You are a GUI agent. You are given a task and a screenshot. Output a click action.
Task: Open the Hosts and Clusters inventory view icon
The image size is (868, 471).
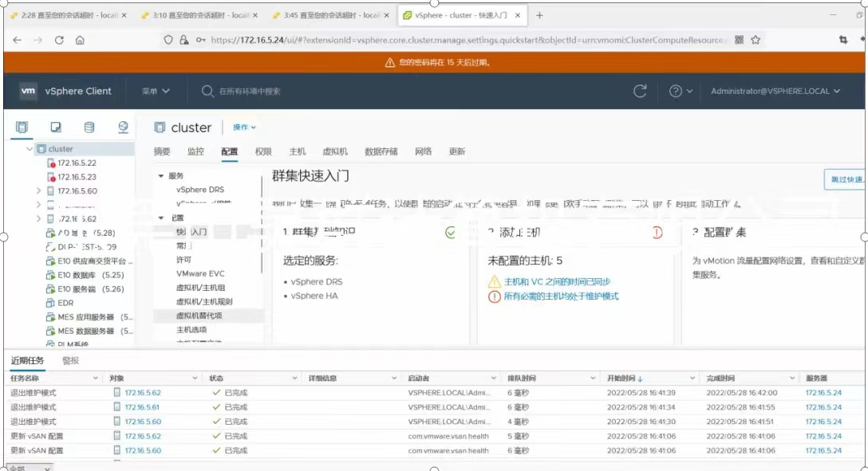pos(22,127)
